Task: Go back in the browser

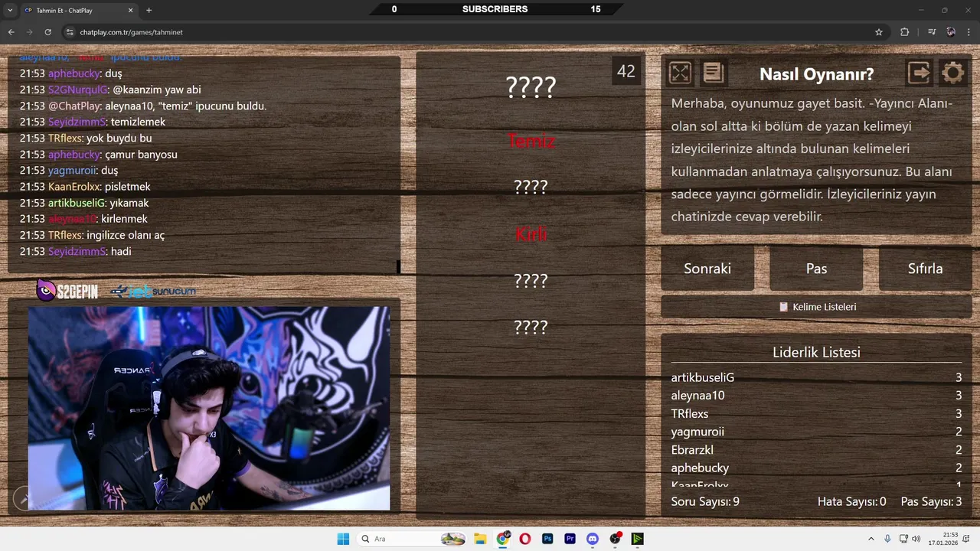Action: click(x=11, y=32)
